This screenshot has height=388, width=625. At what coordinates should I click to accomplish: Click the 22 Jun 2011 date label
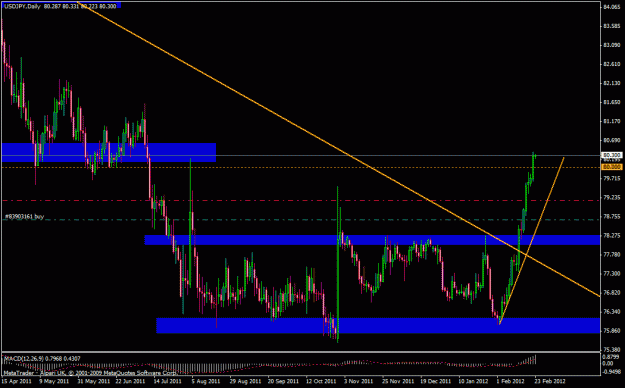pyautogui.click(x=131, y=381)
